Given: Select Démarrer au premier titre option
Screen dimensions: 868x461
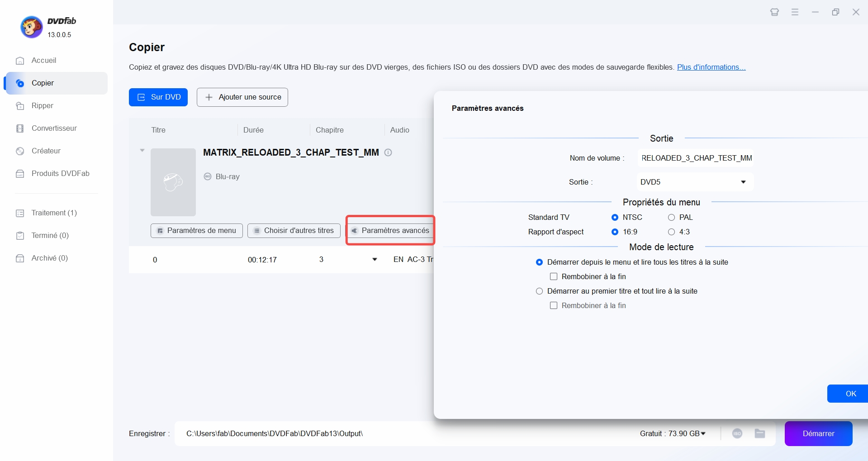Looking at the screenshot, I should [539, 291].
